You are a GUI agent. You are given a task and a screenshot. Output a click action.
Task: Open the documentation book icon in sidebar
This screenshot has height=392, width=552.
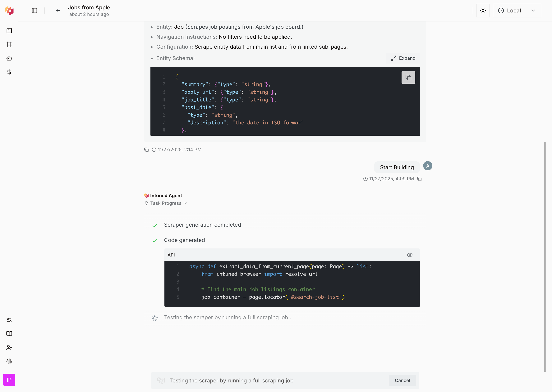click(x=9, y=334)
